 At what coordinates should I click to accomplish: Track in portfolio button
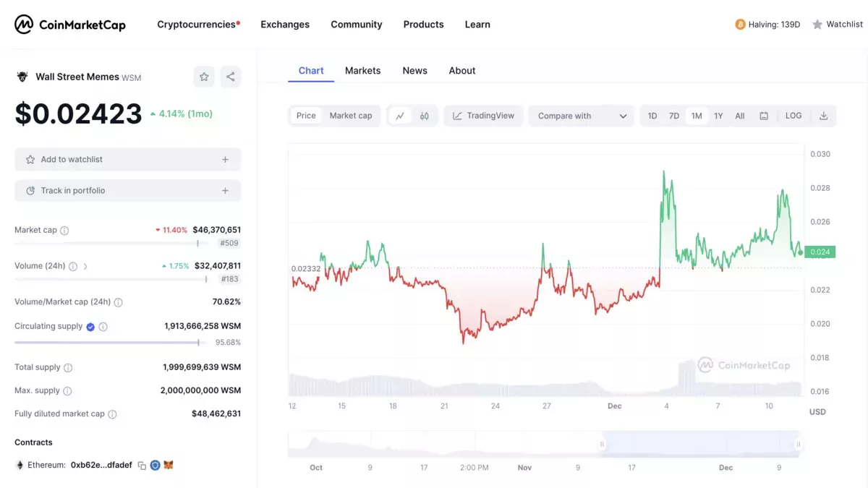coord(127,191)
